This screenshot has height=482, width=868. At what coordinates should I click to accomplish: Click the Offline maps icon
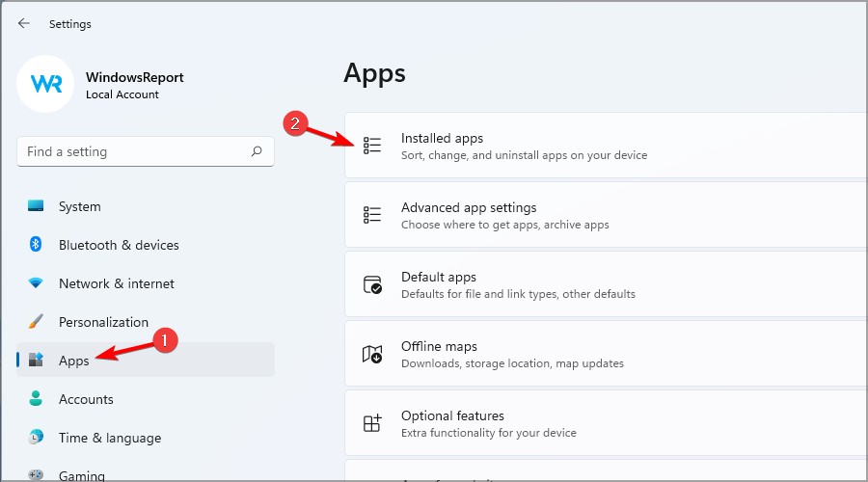coord(372,354)
